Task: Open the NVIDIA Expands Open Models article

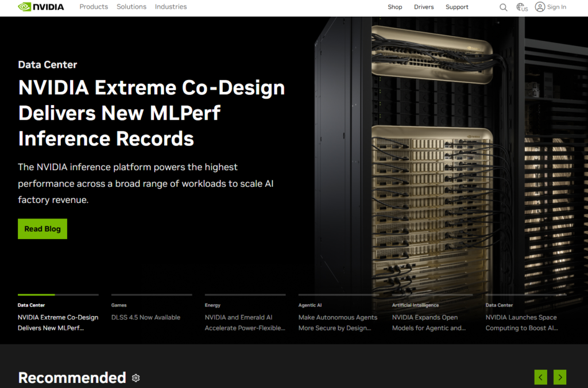Action: 431,322
